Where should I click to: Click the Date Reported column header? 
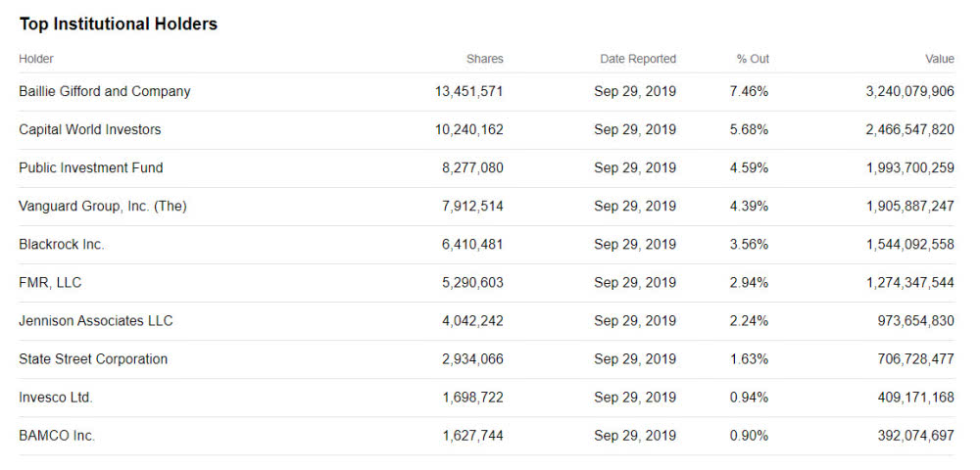coord(638,59)
